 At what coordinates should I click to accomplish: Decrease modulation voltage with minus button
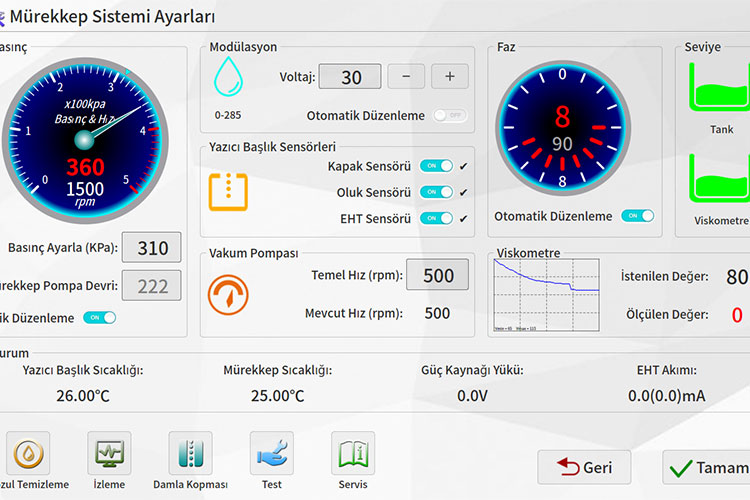406,77
